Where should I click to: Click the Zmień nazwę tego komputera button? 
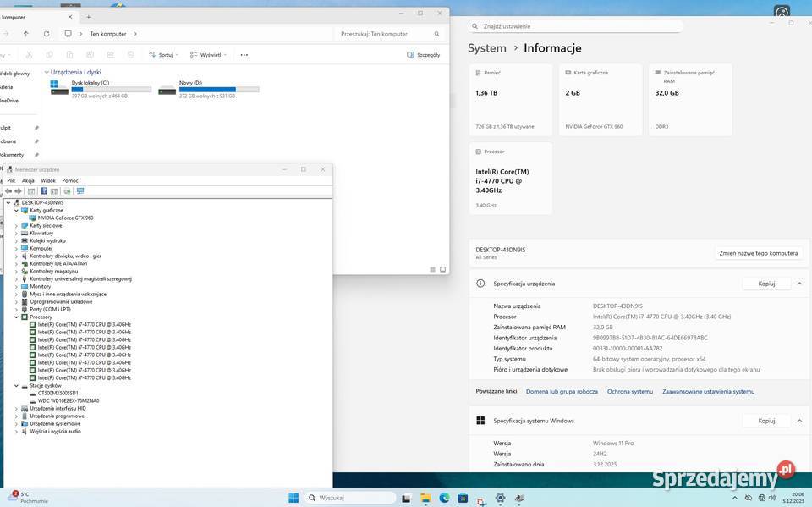click(x=758, y=253)
